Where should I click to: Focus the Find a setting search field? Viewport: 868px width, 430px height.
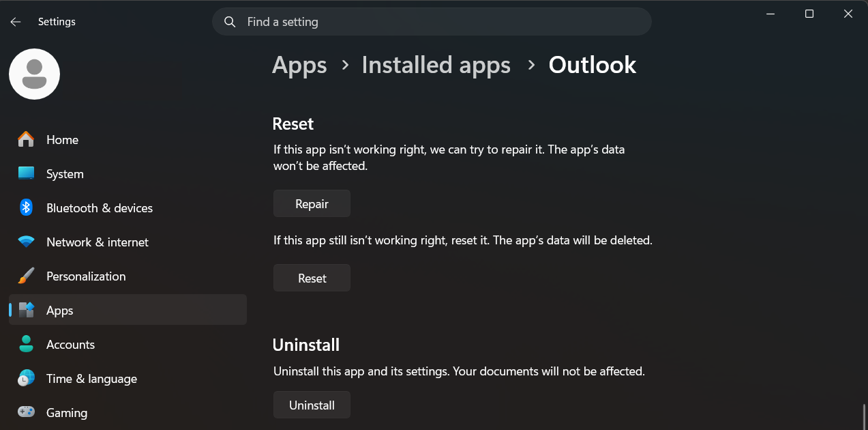(x=432, y=22)
